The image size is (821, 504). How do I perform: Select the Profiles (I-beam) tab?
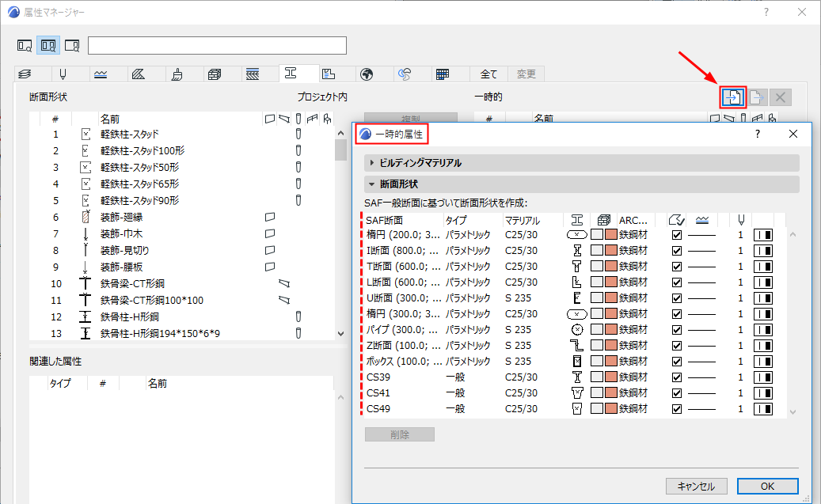coord(291,74)
